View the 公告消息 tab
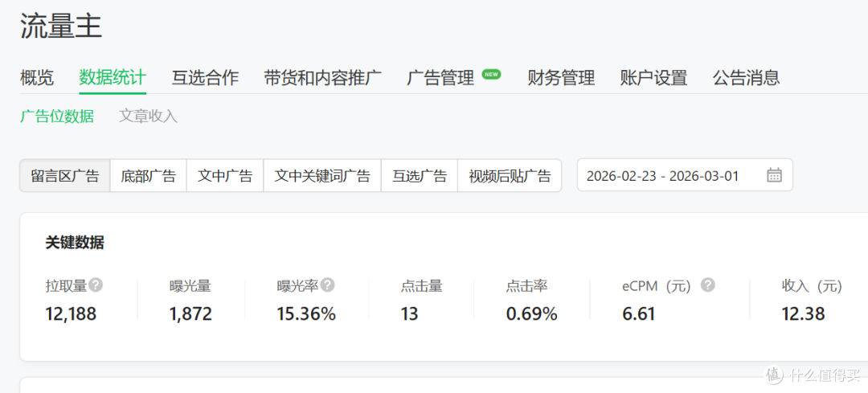 [x=746, y=77]
